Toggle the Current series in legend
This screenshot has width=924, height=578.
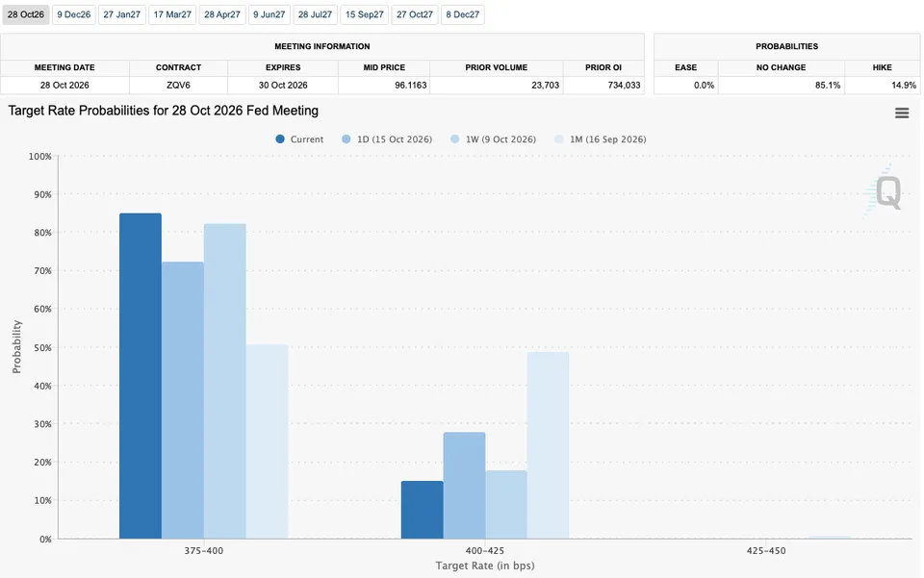[299, 139]
